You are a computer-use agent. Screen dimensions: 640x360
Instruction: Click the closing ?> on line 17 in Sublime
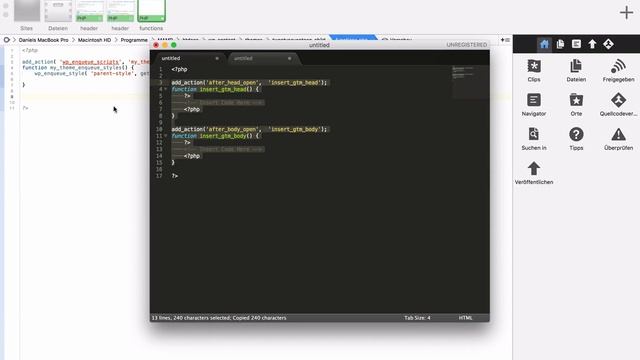pyautogui.click(x=175, y=176)
